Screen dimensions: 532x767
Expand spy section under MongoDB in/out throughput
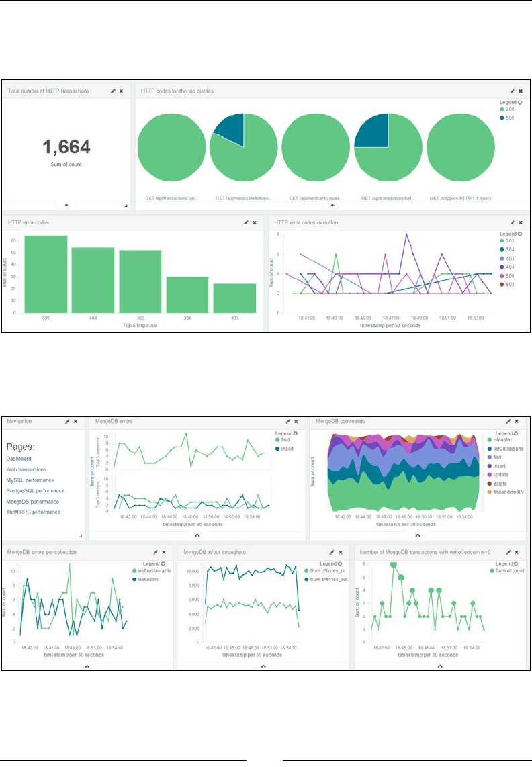coord(263,666)
